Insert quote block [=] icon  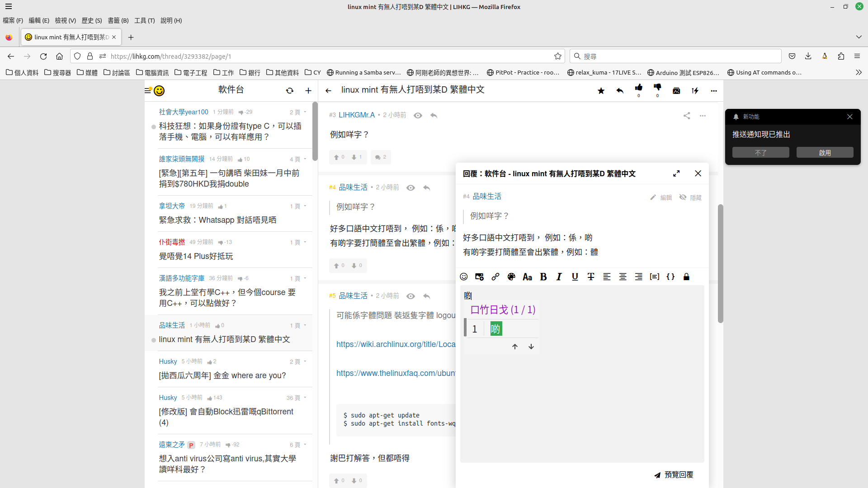[655, 277]
